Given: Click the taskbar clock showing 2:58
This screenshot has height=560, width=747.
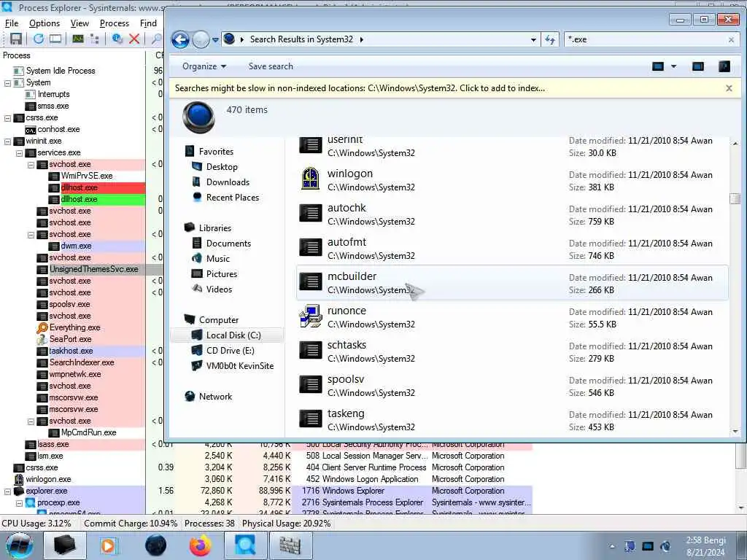Looking at the screenshot, I should [705, 546].
